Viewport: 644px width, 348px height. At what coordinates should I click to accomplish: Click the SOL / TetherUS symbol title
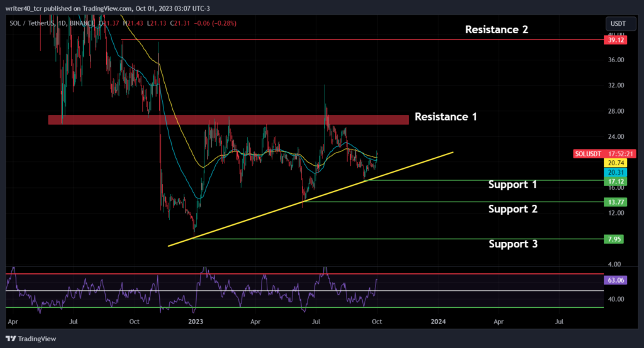coord(32,23)
